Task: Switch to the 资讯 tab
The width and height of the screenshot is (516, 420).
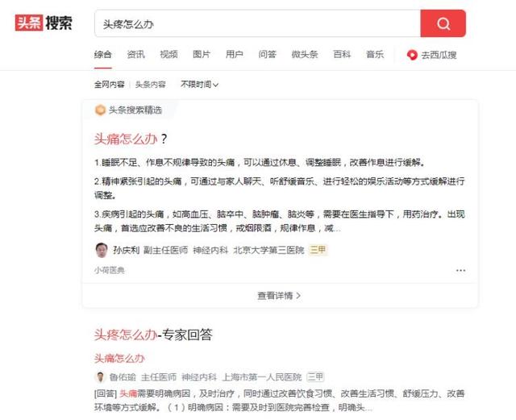Action: coord(136,54)
